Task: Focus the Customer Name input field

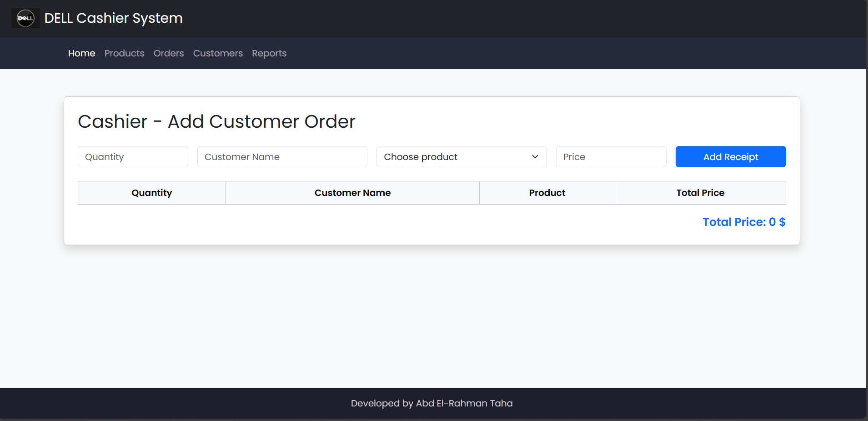Action: click(282, 156)
